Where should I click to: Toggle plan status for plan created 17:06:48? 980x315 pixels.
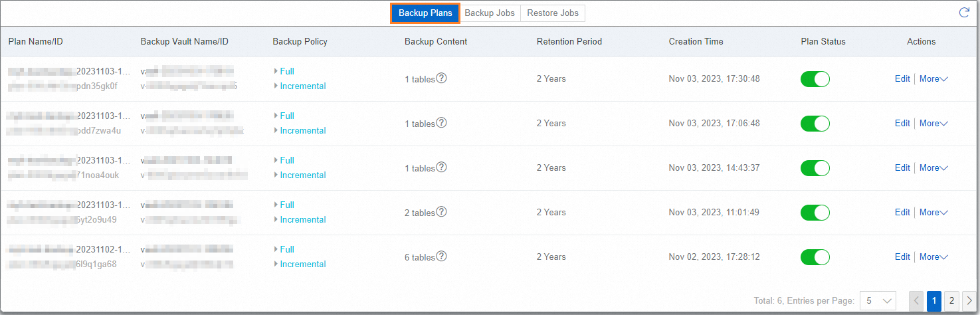pos(815,124)
